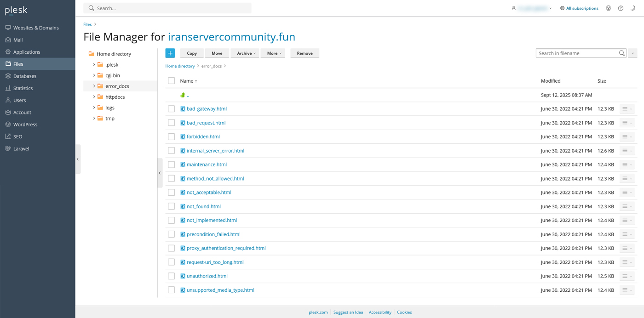Collapse the left navigation sidebar handle
This screenshot has height=318, width=644.
pyautogui.click(x=78, y=159)
